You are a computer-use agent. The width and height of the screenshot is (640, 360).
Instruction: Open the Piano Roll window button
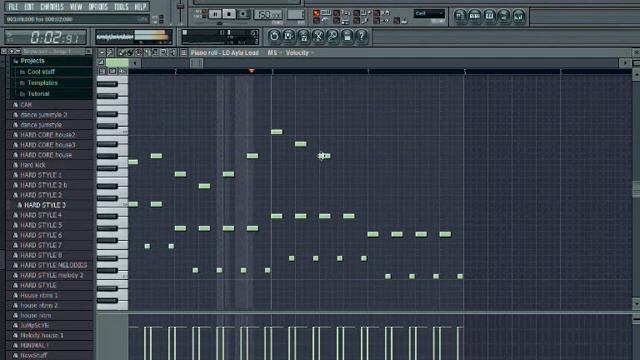[x=489, y=16]
